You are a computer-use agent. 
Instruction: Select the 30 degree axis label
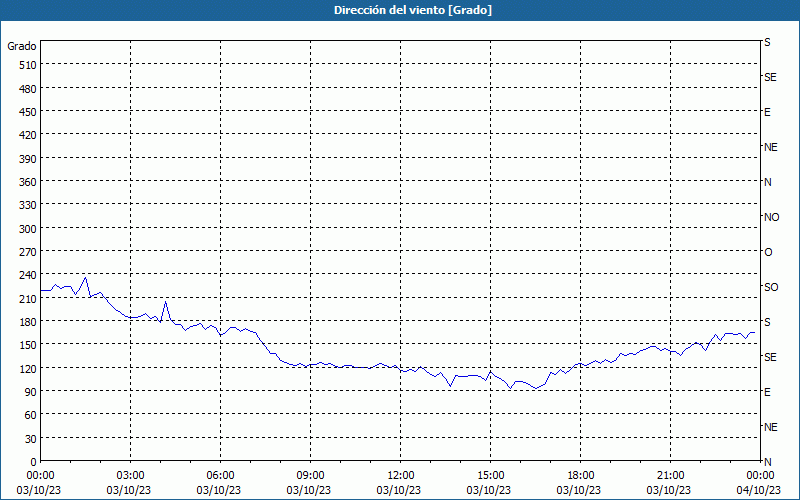[31, 439]
